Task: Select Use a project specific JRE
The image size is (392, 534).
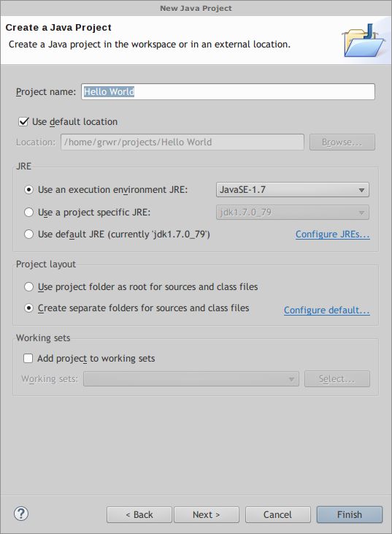Action: (28, 212)
